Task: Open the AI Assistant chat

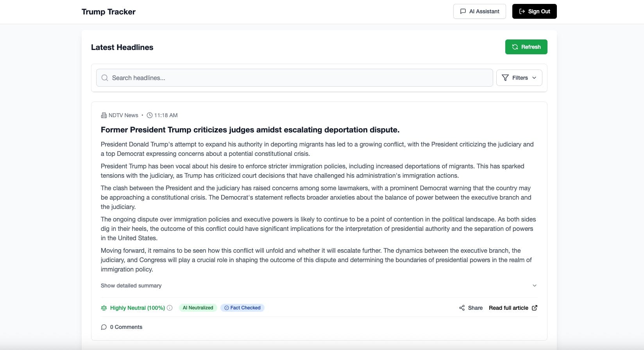Action: pyautogui.click(x=479, y=11)
